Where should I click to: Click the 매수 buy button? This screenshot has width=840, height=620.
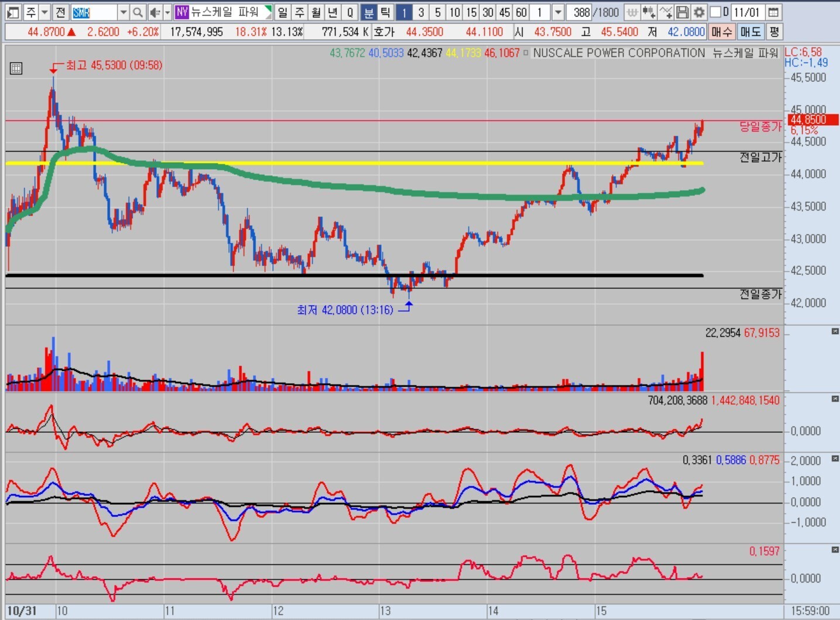pyautogui.click(x=721, y=32)
